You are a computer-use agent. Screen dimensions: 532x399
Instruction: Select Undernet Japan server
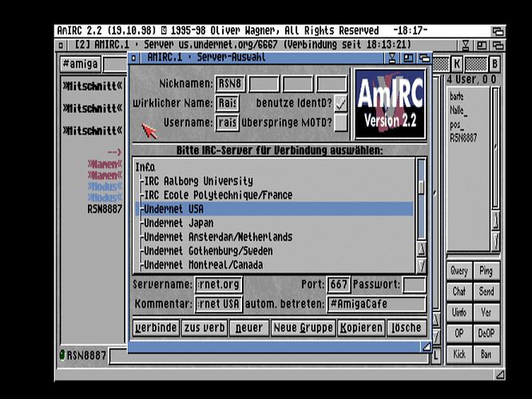pos(274,223)
